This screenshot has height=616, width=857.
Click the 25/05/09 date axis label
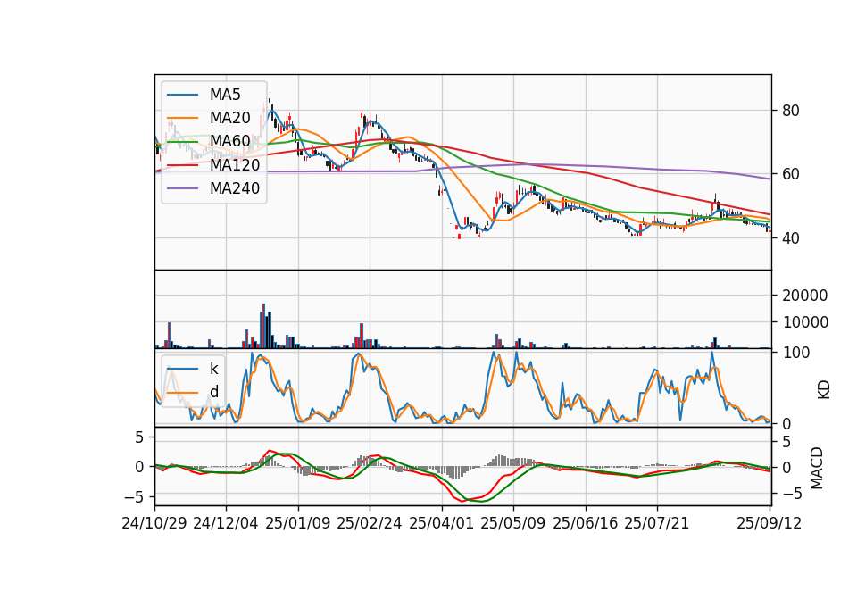pyautogui.click(x=513, y=523)
